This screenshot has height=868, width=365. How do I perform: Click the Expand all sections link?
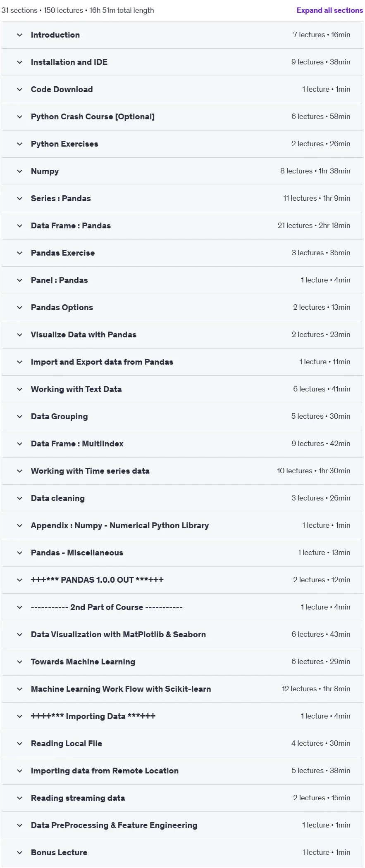(x=329, y=10)
